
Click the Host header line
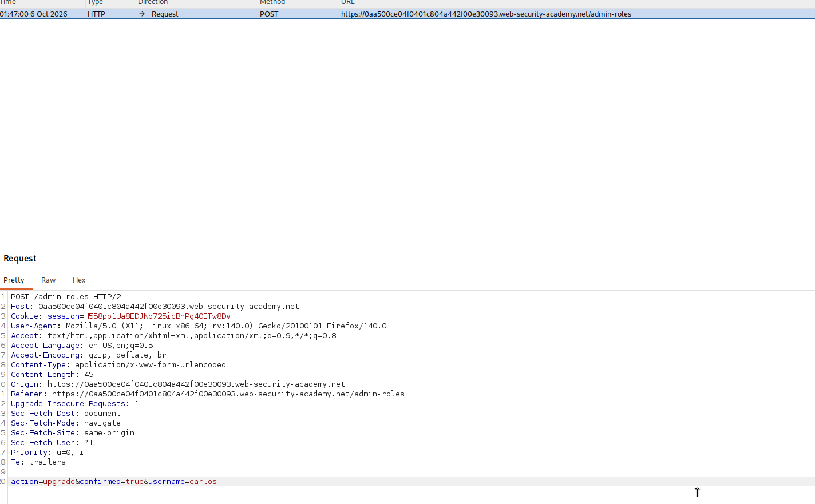pos(155,307)
